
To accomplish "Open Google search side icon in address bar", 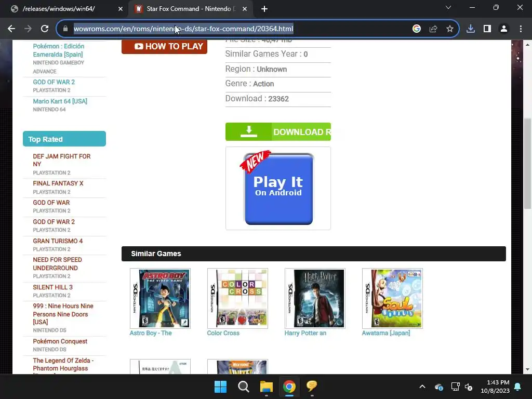I will (x=417, y=29).
